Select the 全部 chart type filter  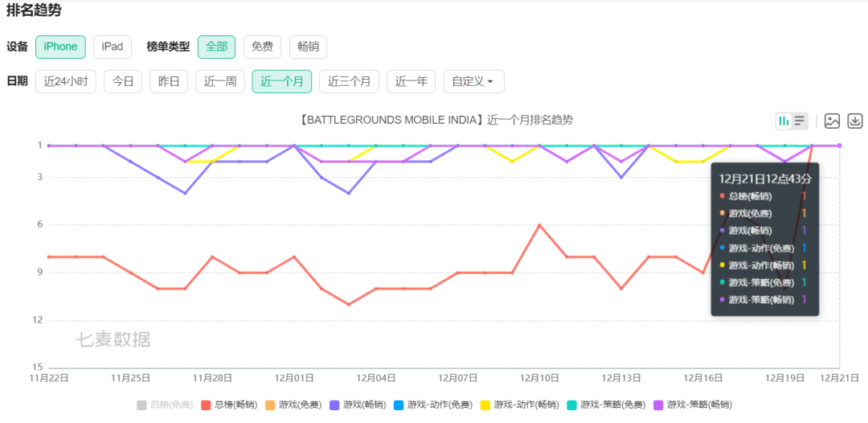216,47
